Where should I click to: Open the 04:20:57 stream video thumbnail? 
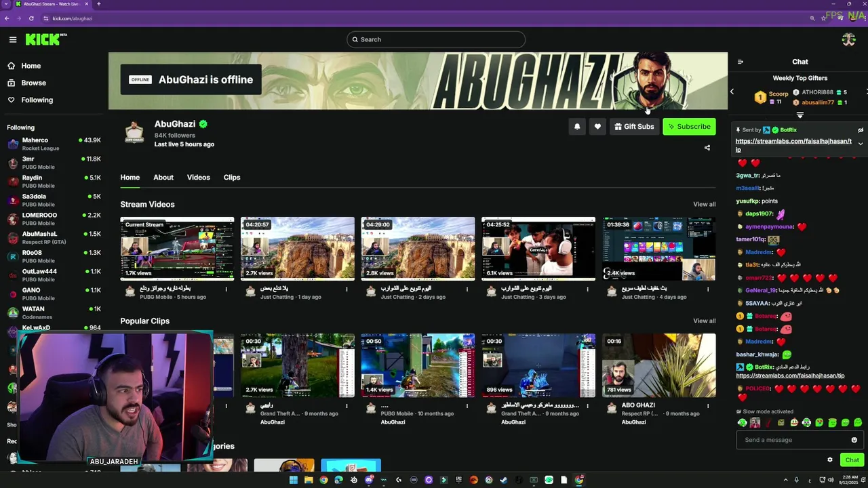[x=298, y=249]
